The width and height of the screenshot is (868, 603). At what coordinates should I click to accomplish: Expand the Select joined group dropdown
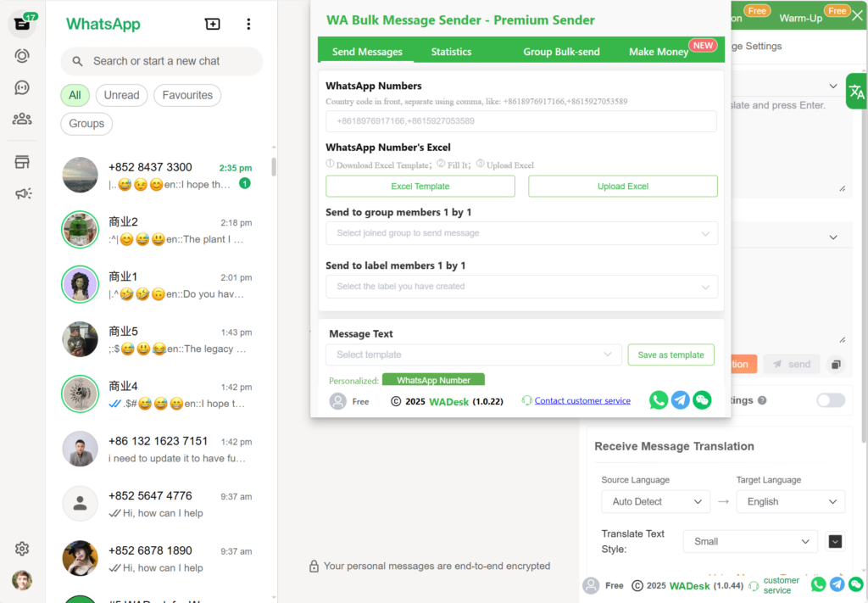click(521, 233)
